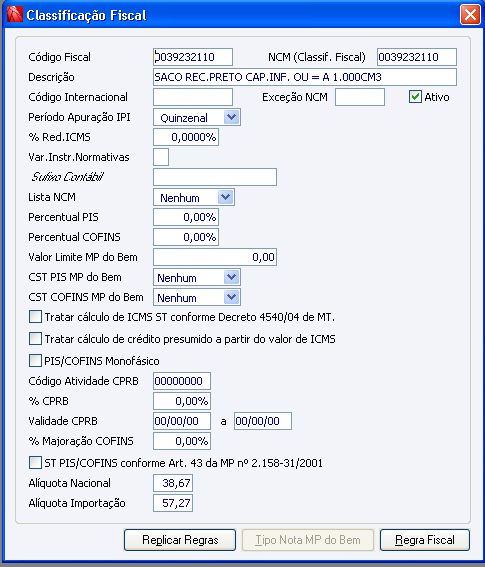Screen dimensions: 485x567
Task: Open the Período Apuração IPI dropdown
Action: click(x=231, y=117)
